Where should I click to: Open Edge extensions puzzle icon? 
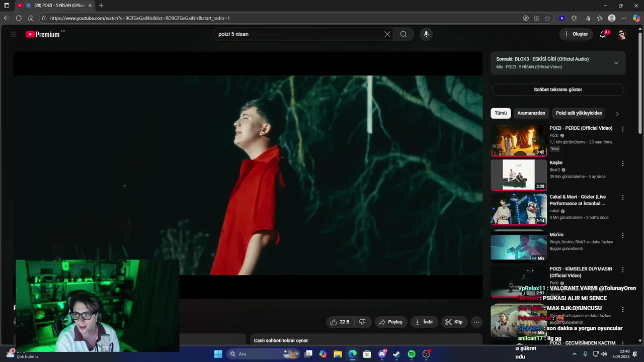574,18
